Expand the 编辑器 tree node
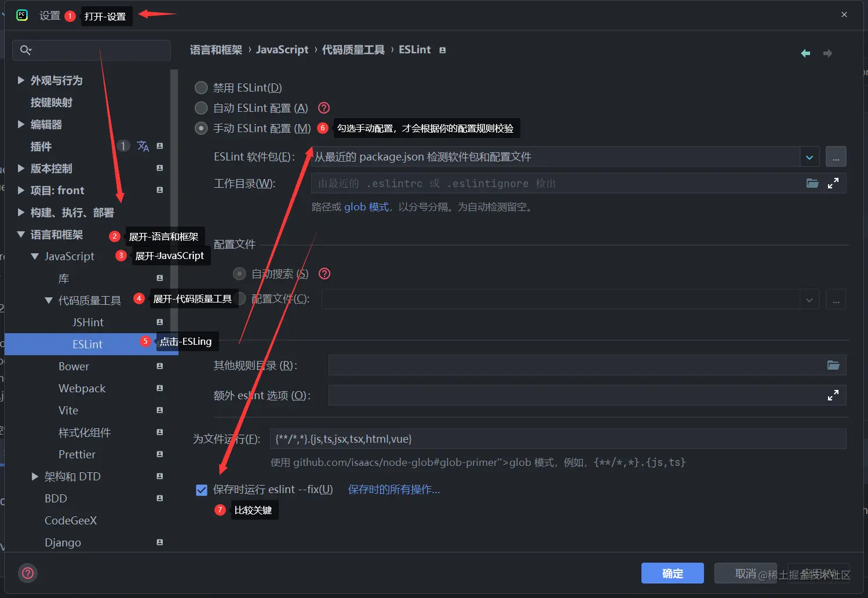The width and height of the screenshot is (868, 598). pyautogui.click(x=21, y=124)
